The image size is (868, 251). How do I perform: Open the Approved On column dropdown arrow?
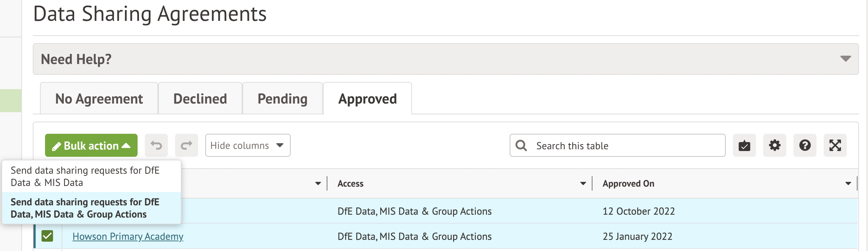point(848,184)
